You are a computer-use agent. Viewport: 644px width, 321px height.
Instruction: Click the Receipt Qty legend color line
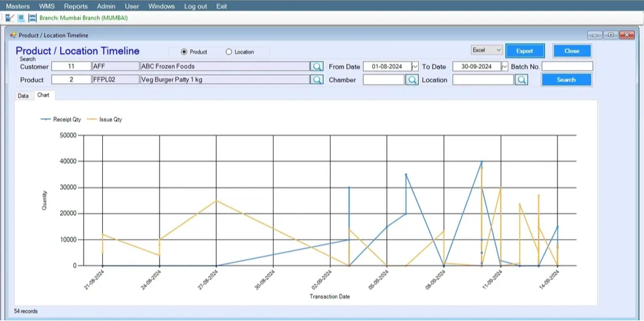(45, 119)
